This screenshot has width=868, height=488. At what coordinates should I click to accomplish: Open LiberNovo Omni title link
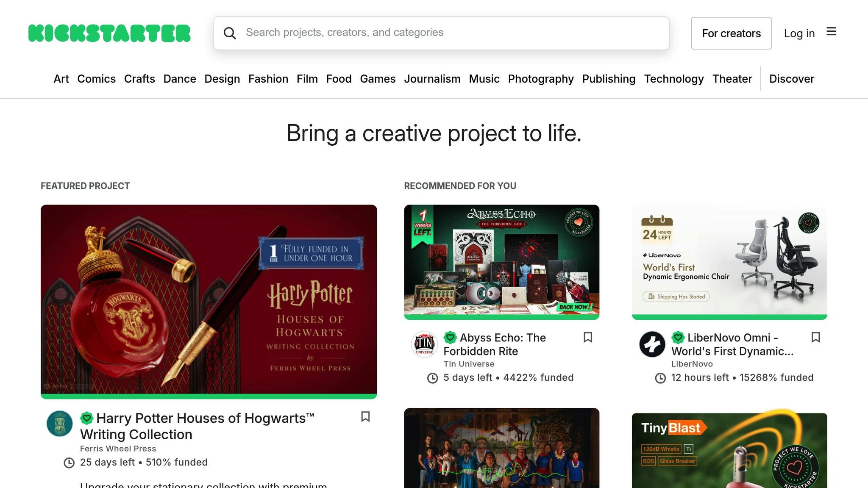pyautogui.click(x=732, y=344)
